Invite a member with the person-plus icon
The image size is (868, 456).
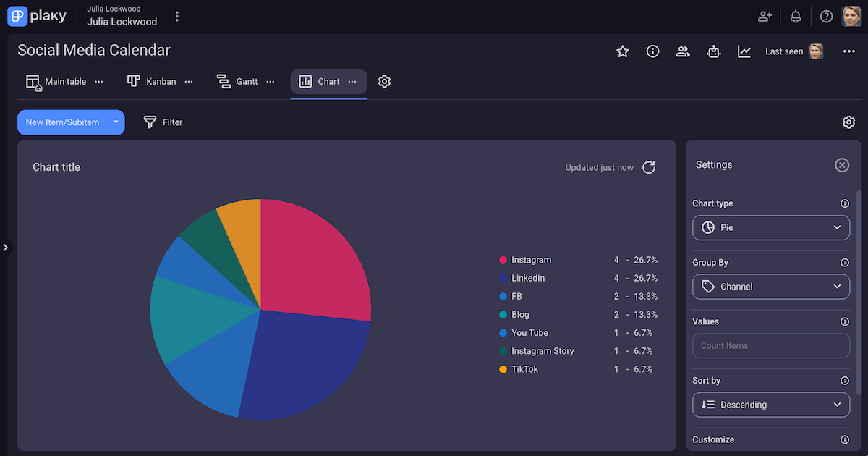coord(764,16)
